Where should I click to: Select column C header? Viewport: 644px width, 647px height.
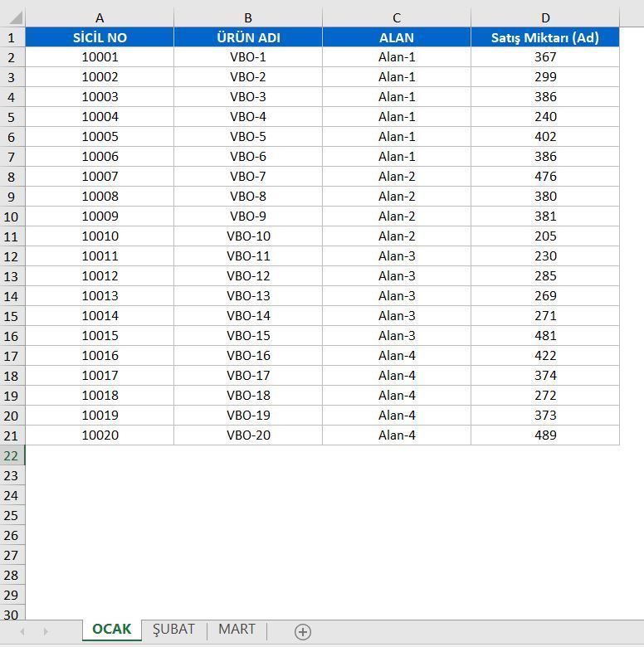[397, 17]
